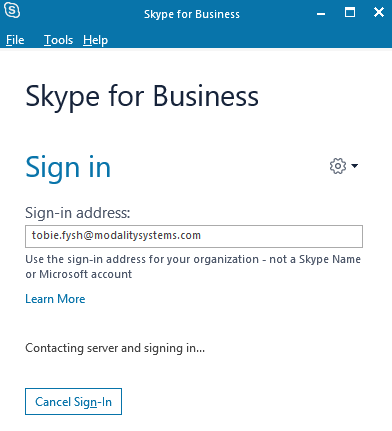Screen dimensions: 392x431
Task: Click the Skype for Business title bar text
Action: [x=192, y=14]
